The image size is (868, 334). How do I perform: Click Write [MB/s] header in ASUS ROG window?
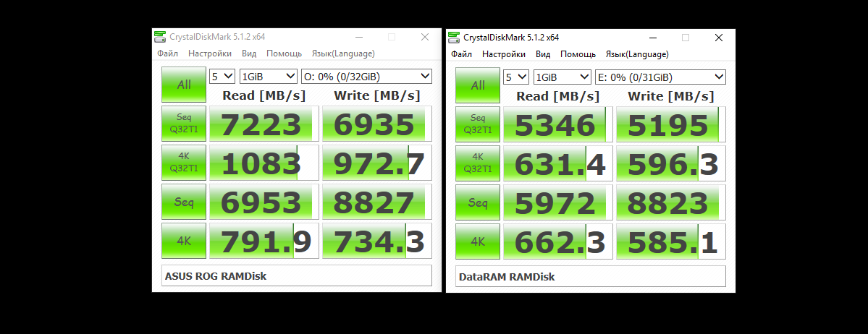(377, 95)
